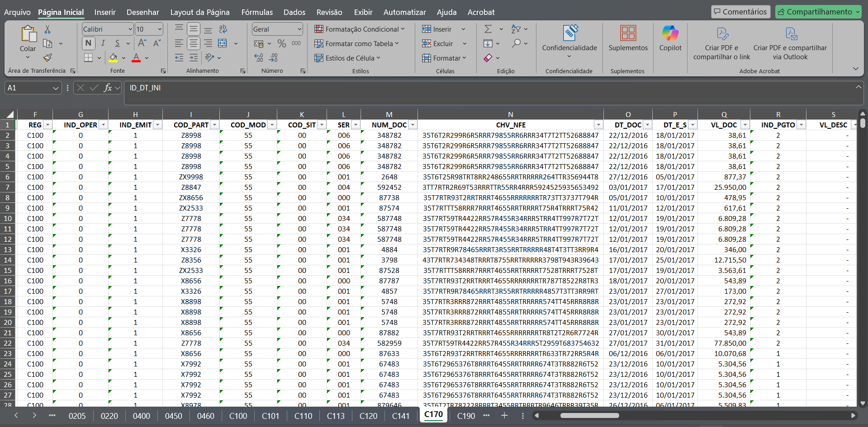Open Formatação Condicional options

click(360, 28)
